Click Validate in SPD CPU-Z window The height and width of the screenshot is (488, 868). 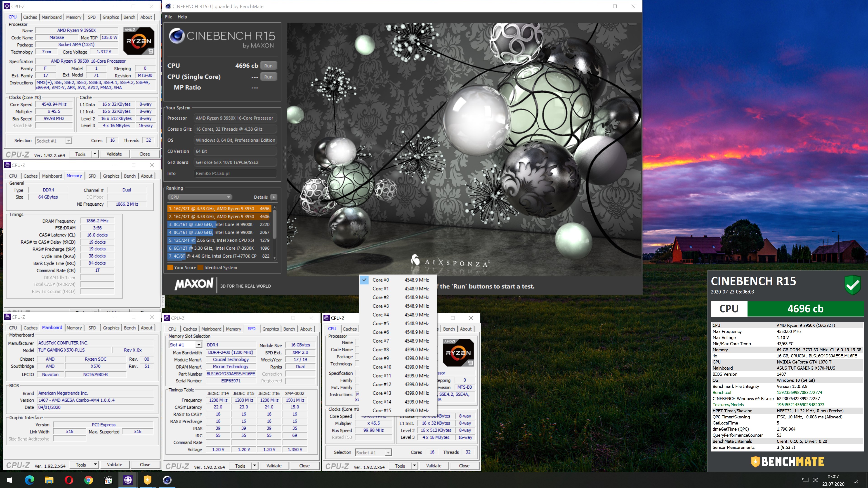point(274,466)
